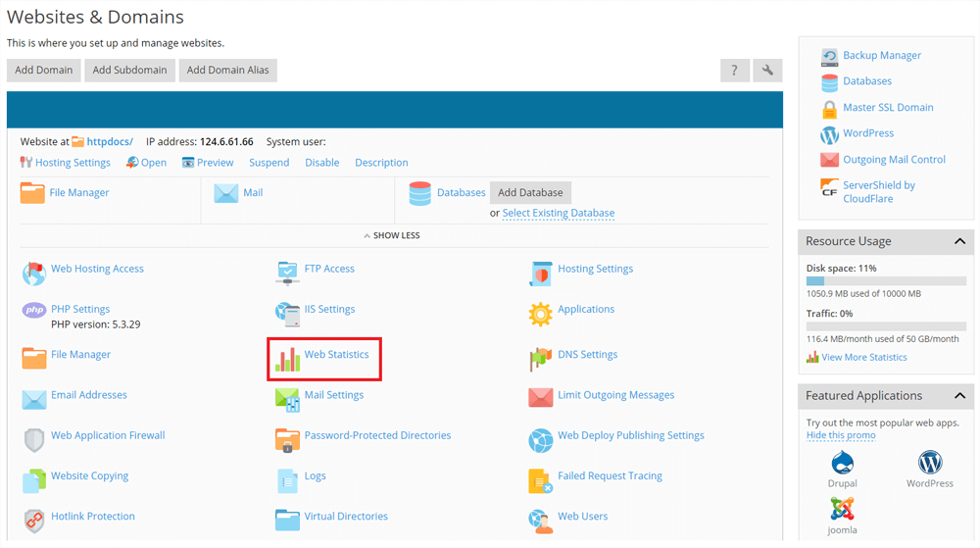This screenshot has height=548, width=980.
Task: Click the Mail Settings icon
Action: tap(287, 399)
